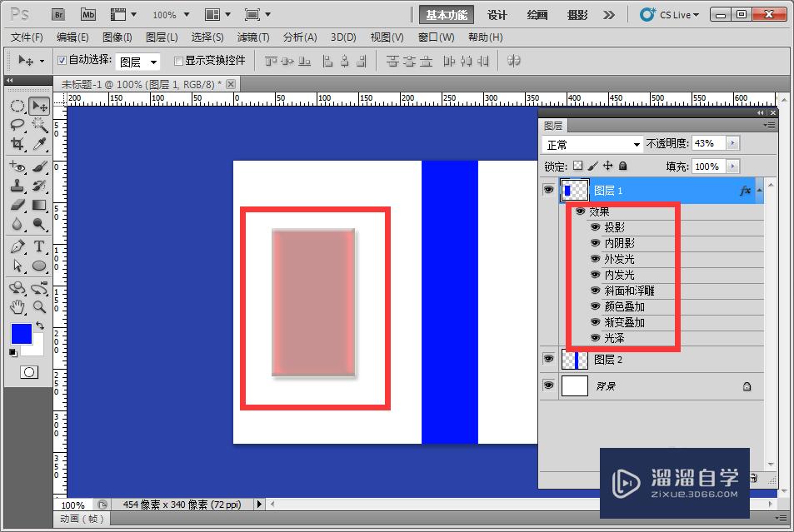Choose the Lasso tool
The height and width of the screenshot is (532, 794).
coord(17,125)
